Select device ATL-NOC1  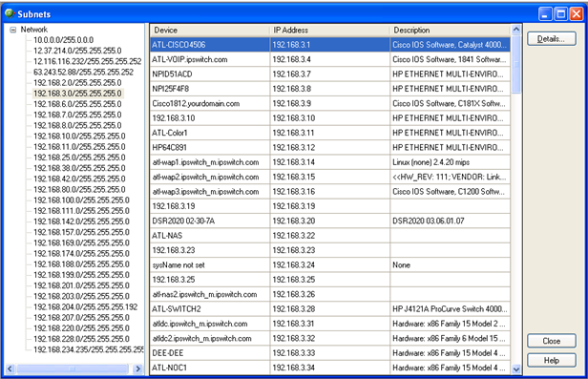(x=169, y=368)
